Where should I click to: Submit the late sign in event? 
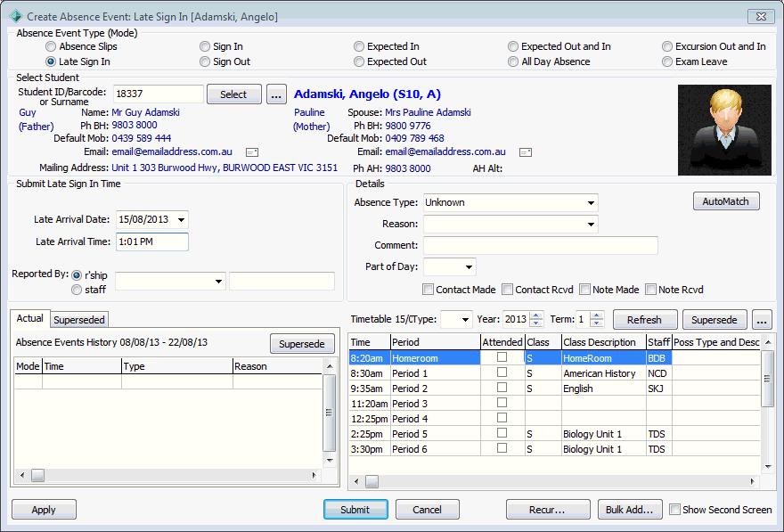[355, 510]
